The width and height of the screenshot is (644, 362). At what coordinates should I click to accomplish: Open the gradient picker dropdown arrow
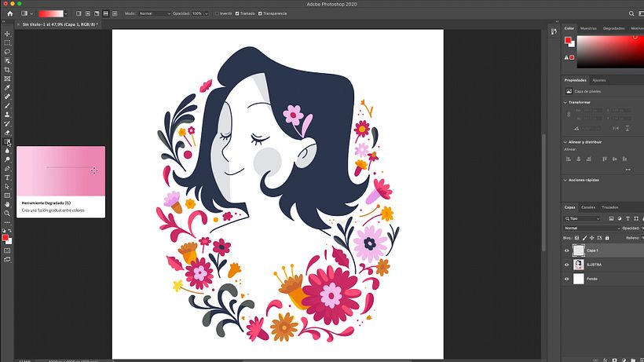click(66, 13)
